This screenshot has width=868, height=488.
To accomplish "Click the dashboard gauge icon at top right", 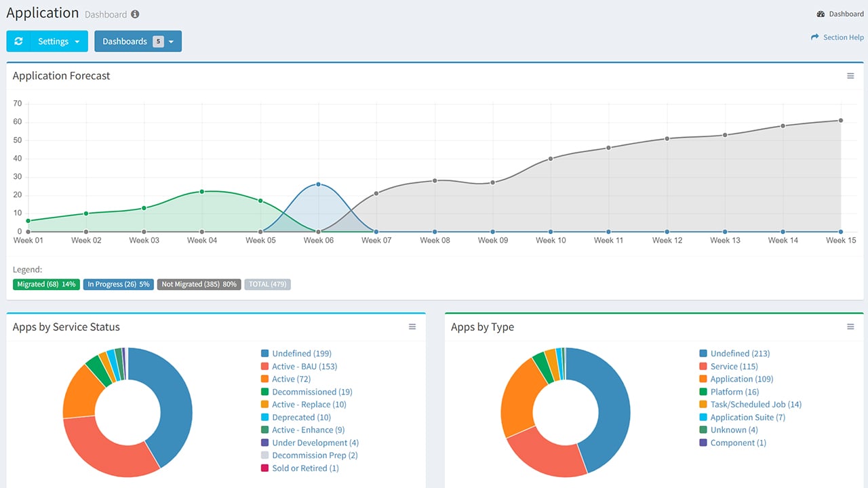I will point(821,14).
